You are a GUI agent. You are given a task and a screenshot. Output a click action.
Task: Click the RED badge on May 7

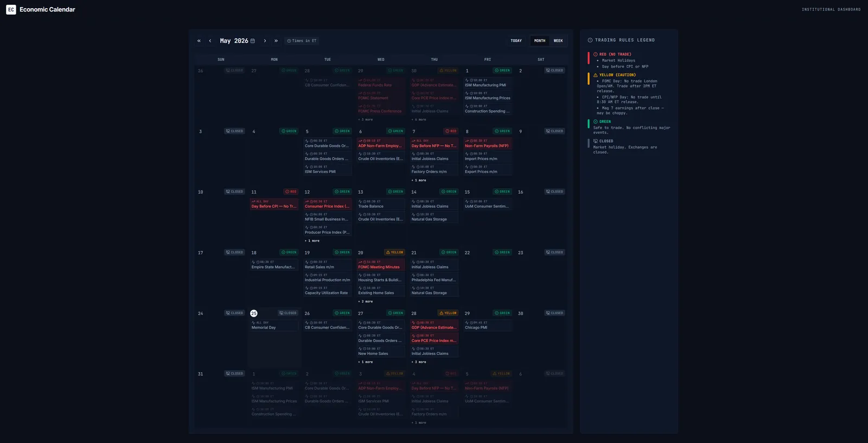(x=451, y=131)
